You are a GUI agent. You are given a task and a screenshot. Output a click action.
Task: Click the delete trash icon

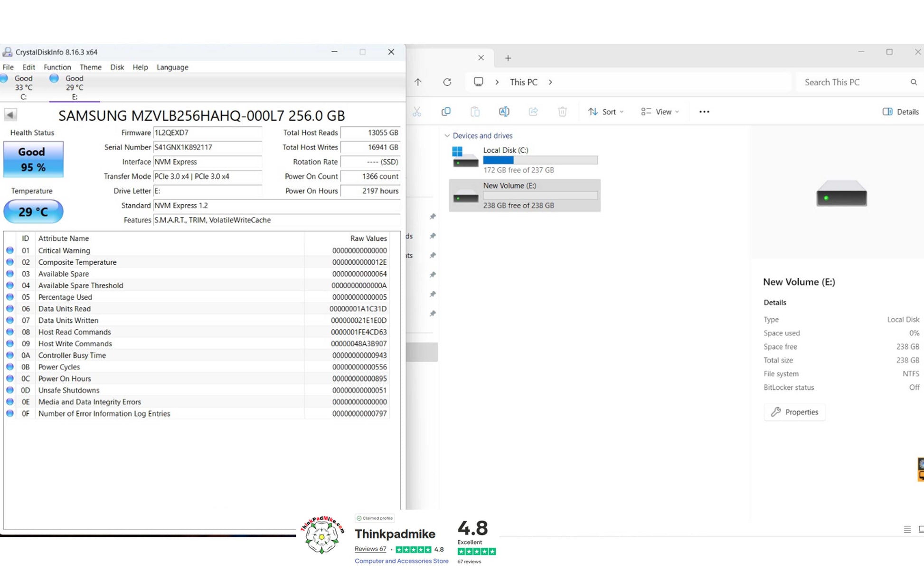click(x=562, y=112)
